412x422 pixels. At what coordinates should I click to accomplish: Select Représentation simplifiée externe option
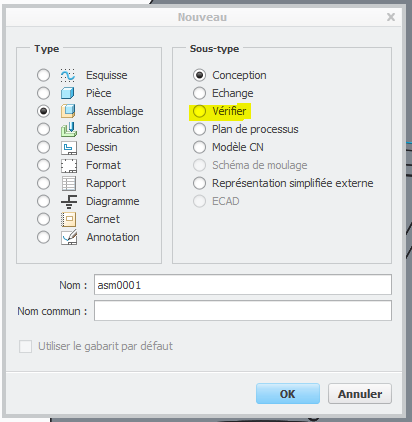click(199, 183)
